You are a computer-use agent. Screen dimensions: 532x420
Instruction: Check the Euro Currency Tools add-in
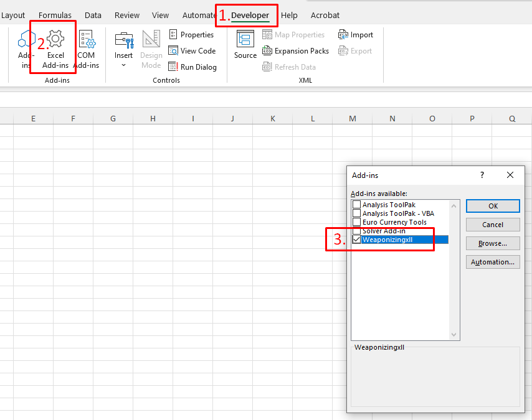coord(356,222)
